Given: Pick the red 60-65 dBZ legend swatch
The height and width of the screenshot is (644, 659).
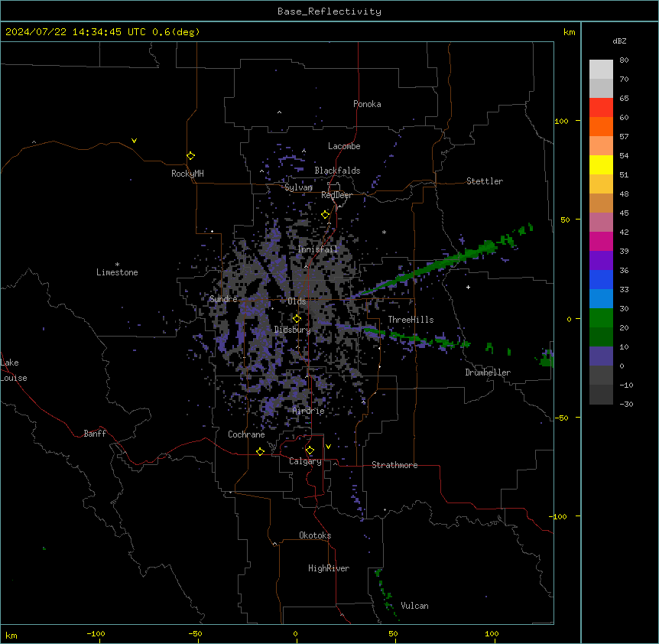Looking at the screenshot, I should [x=601, y=108].
